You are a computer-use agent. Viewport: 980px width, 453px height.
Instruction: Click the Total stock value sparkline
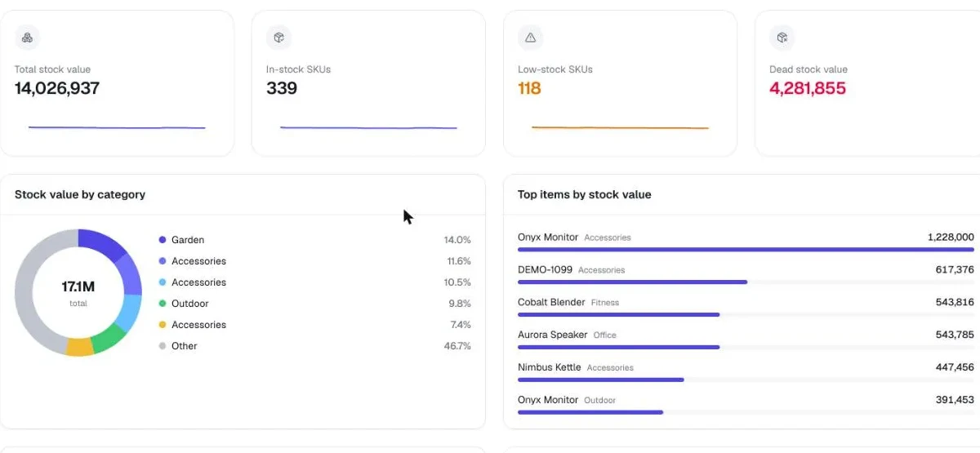(117, 127)
